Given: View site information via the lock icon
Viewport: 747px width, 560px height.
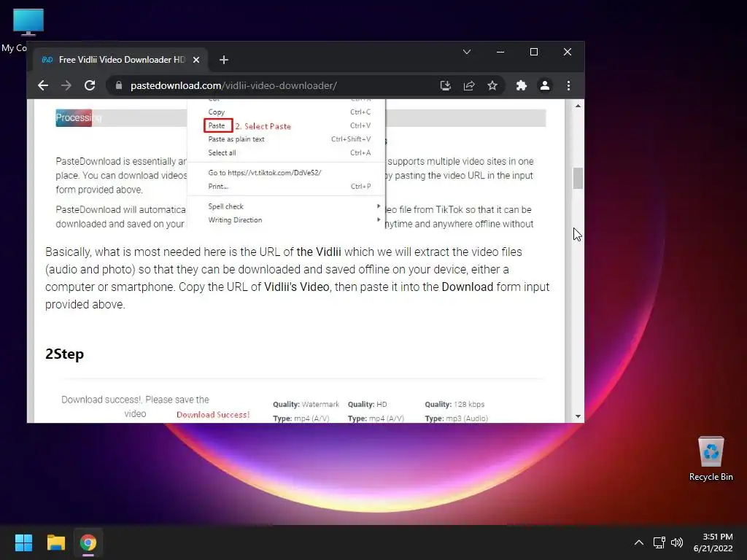Looking at the screenshot, I should point(119,86).
